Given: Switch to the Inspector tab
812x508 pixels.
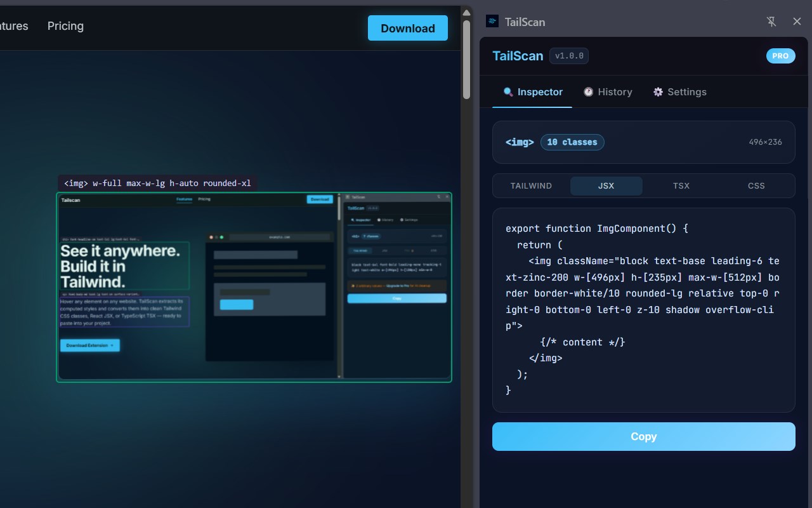Looking at the screenshot, I should point(533,92).
